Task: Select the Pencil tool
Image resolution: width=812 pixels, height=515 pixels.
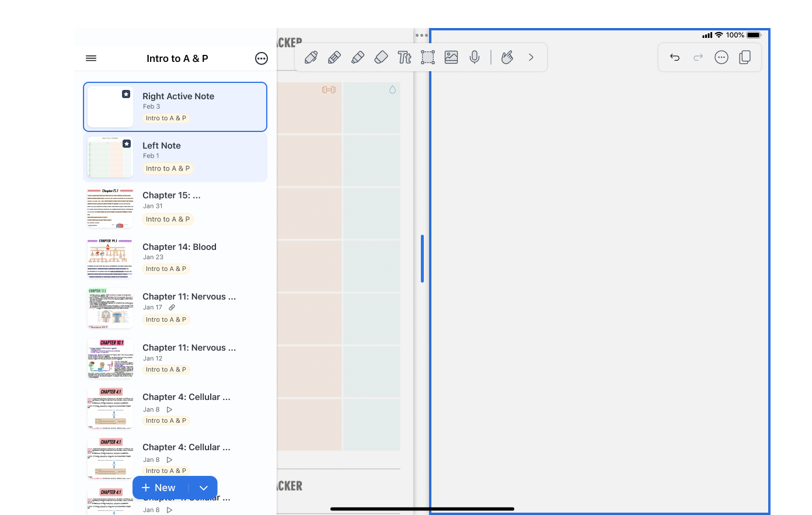Action: 334,57
